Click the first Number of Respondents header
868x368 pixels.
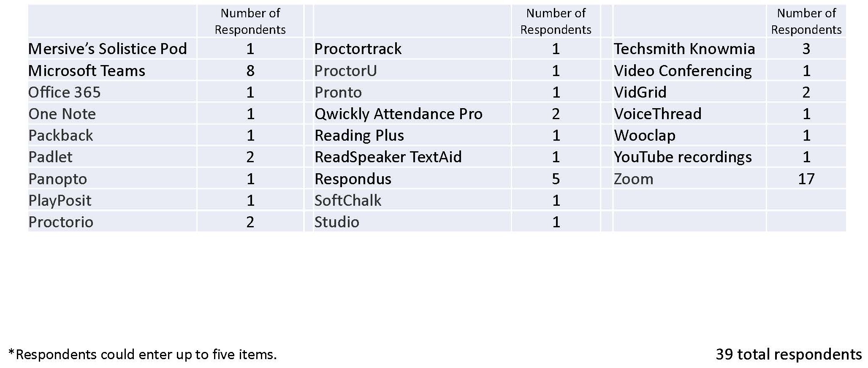tap(250, 21)
